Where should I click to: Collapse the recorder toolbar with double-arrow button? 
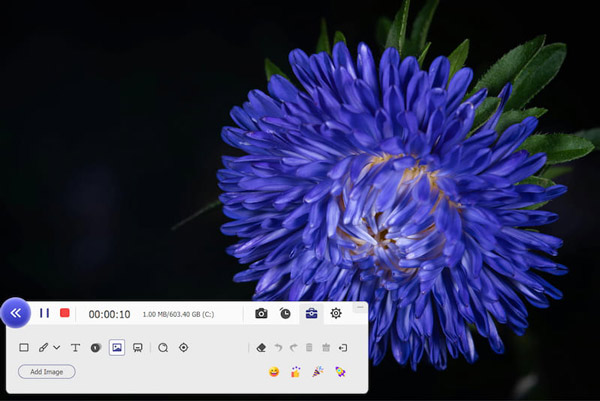click(x=15, y=313)
